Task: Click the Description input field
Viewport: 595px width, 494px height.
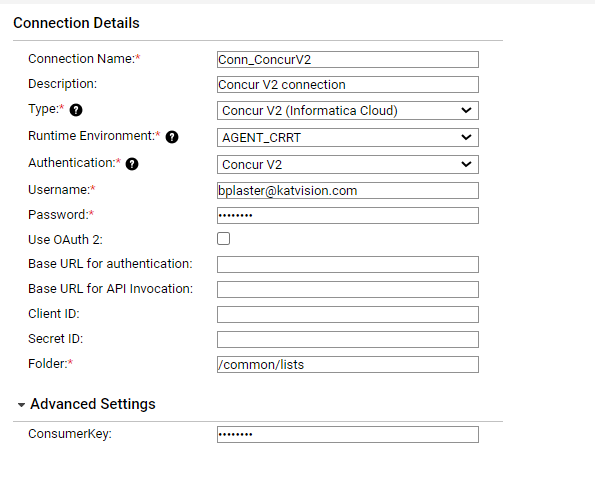Action: point(348,84)
